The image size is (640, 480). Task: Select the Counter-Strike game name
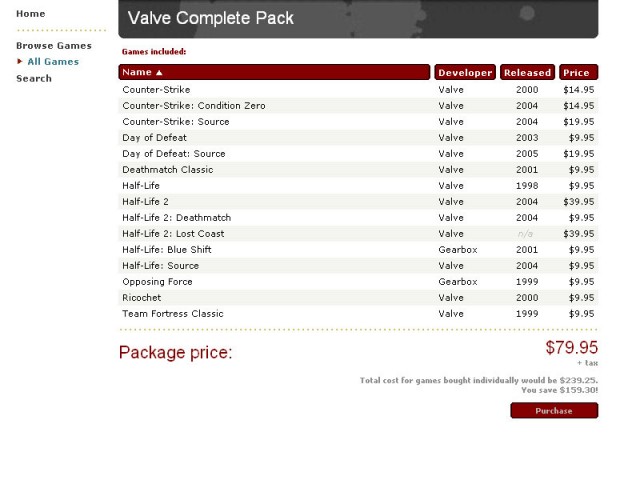[156, 90]
